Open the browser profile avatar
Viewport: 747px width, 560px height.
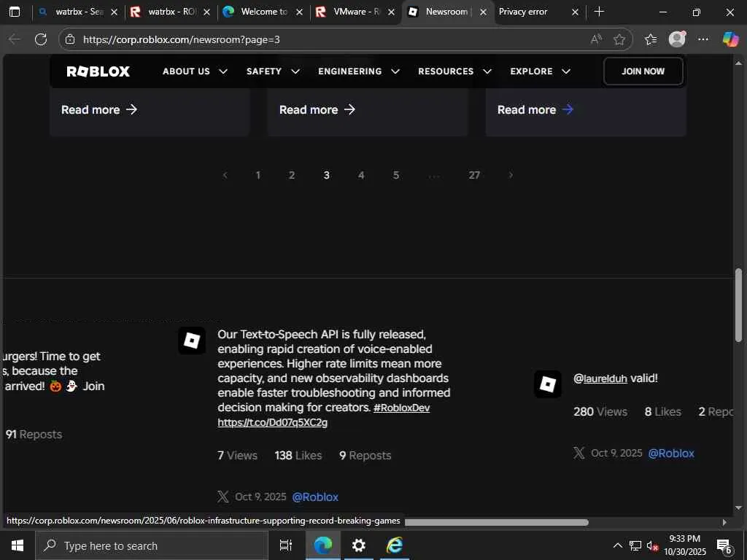tap(677, 39)
